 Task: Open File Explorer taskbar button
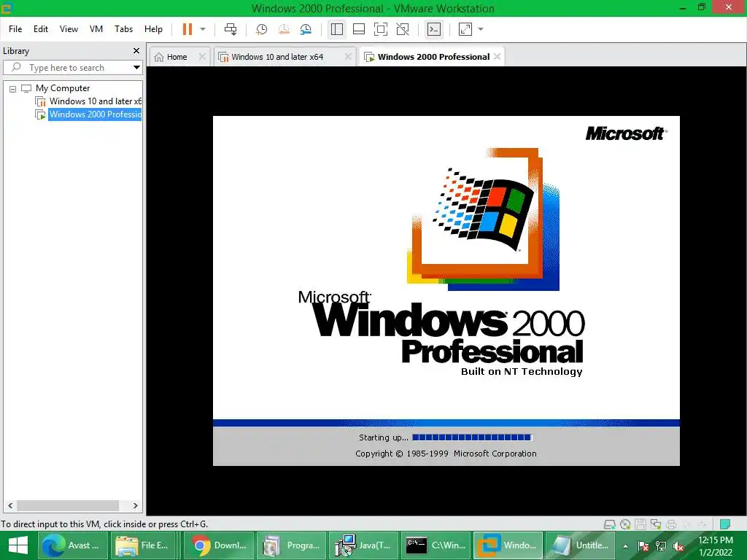click(x=144, y=545)
